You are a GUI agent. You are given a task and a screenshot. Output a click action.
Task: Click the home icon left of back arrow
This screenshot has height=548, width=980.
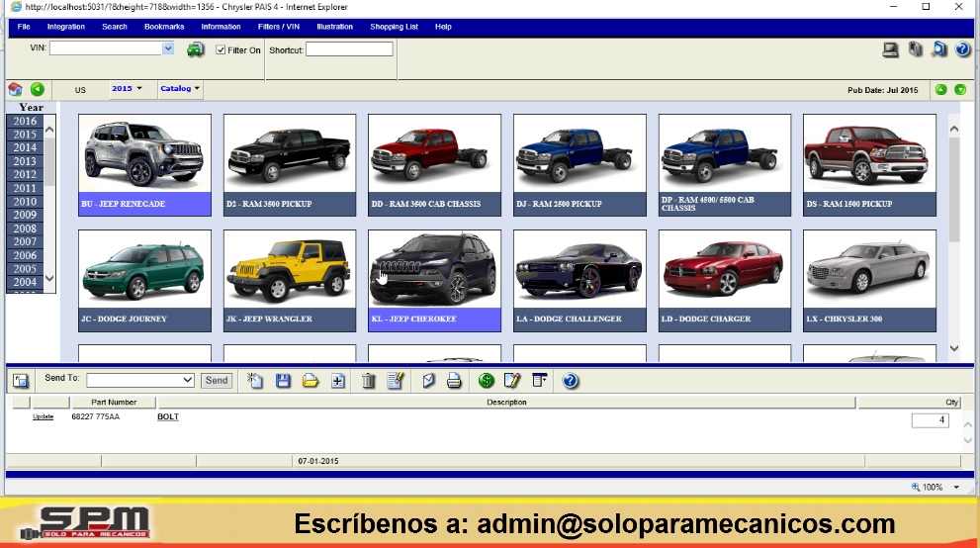(16, 89)
